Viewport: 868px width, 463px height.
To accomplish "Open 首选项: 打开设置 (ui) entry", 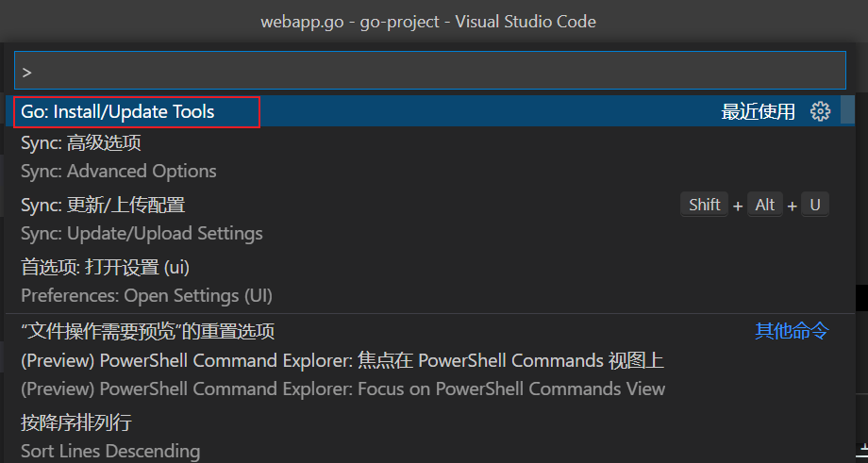I will click(x=429, y=282).
